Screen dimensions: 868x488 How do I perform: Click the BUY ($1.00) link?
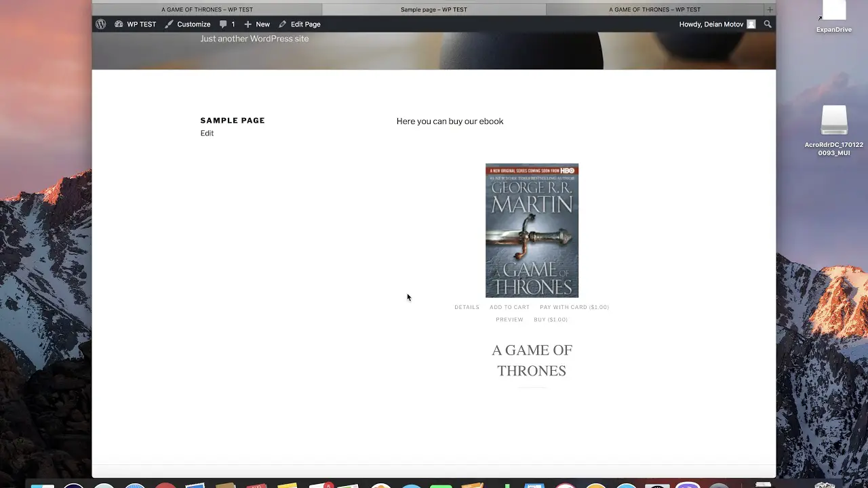[551, 319]
